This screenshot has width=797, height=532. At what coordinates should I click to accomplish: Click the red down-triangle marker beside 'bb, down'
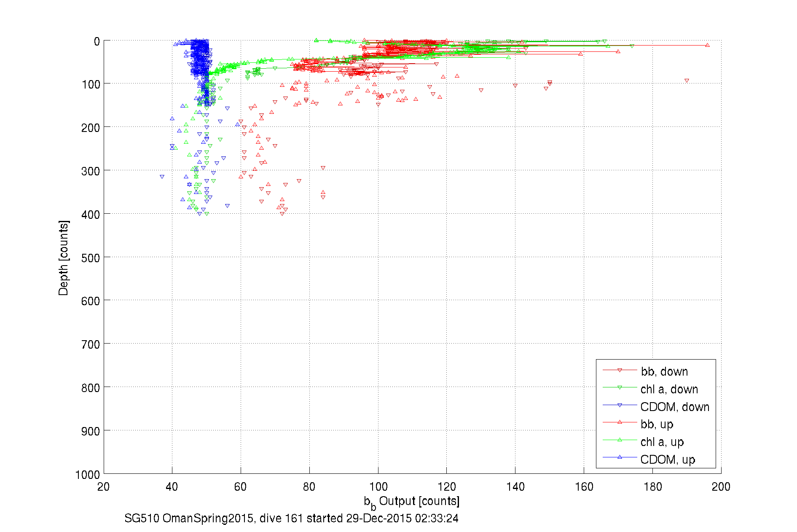click(620, 370)
